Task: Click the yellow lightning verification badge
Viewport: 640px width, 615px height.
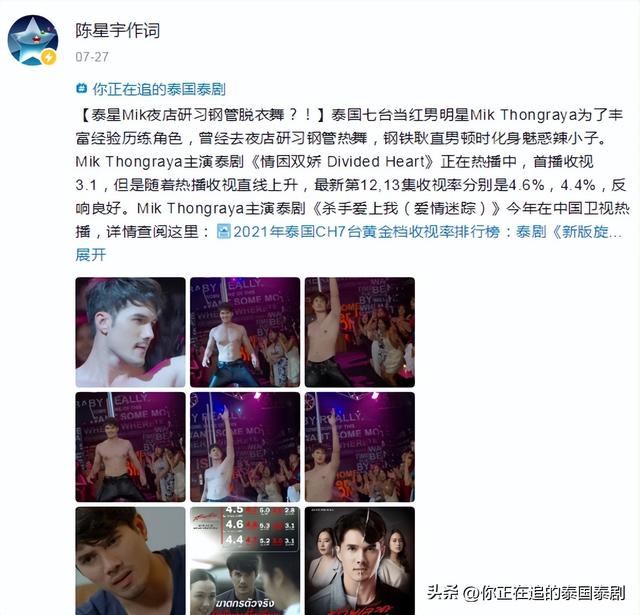Action: click(x=49, y=57)
